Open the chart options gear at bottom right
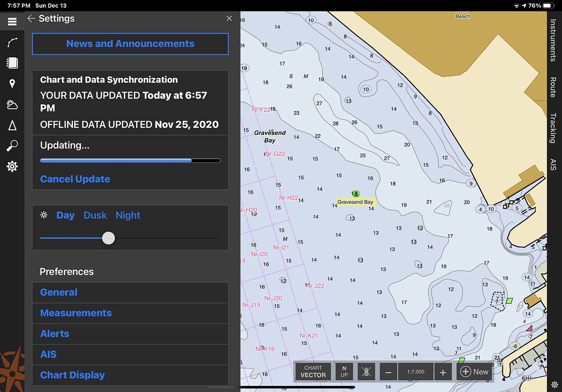This screenshot has height=392, width=562. [x=554, y=384]
